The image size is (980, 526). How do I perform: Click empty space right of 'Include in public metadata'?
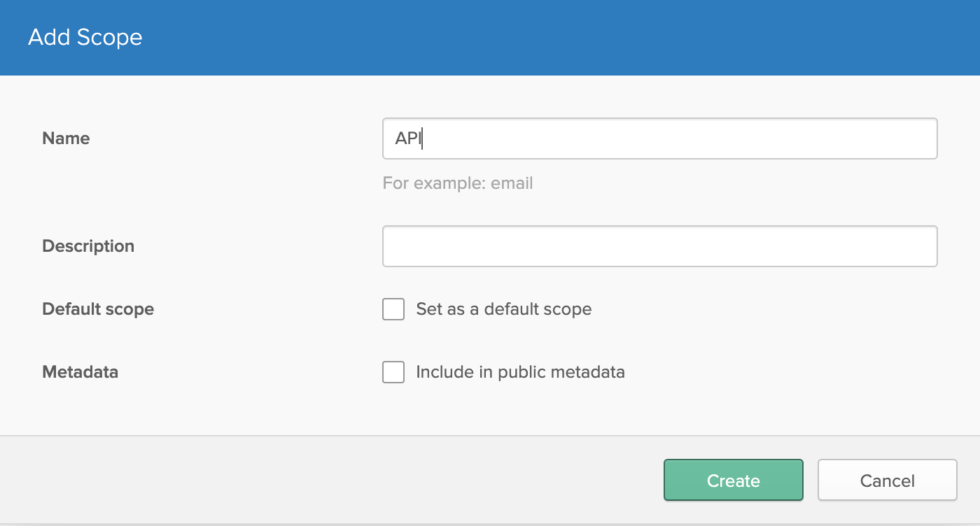pyautogui.click(x=770, y=372)
